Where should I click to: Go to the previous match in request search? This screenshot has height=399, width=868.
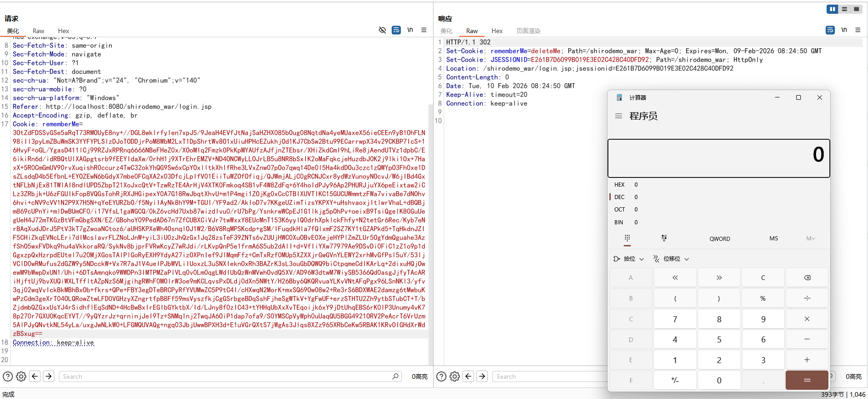(x=35, y=376)
